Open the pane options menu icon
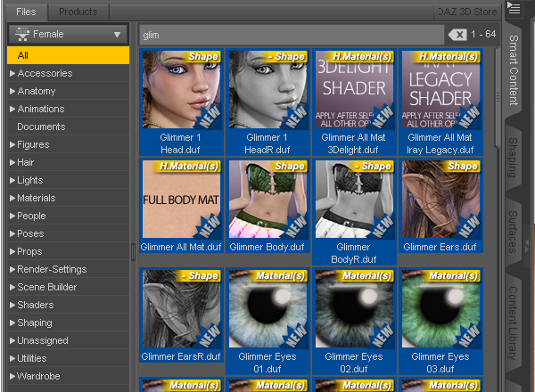 coord(514,8)
